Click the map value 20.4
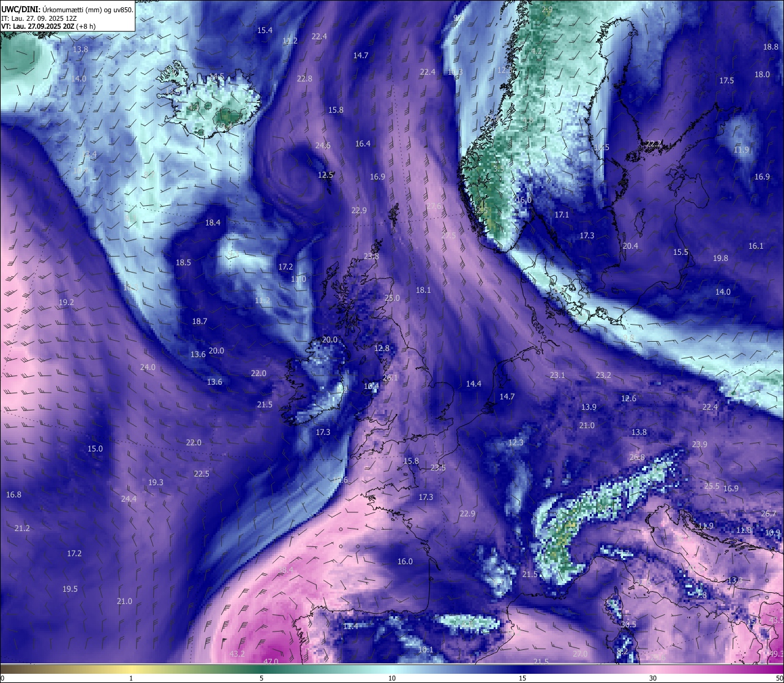Viewport: 784px width, 683px height. (630, 246)
